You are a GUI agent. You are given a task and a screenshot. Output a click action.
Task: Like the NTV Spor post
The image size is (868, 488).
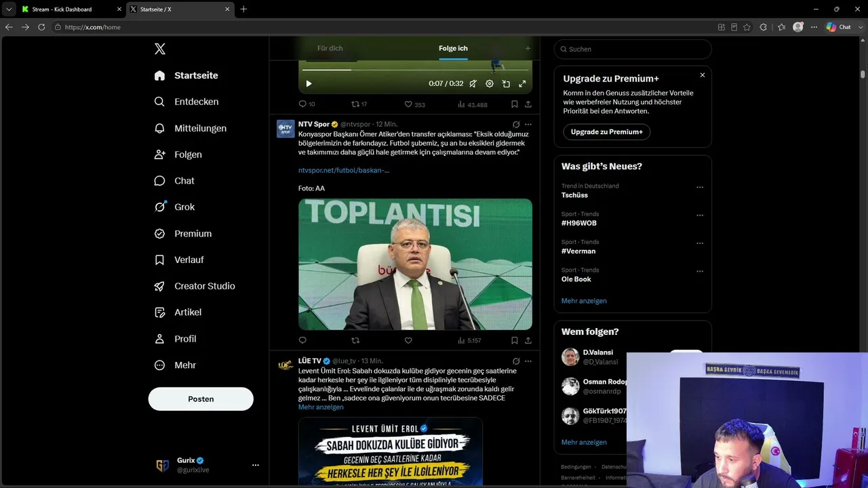point(408,340)
